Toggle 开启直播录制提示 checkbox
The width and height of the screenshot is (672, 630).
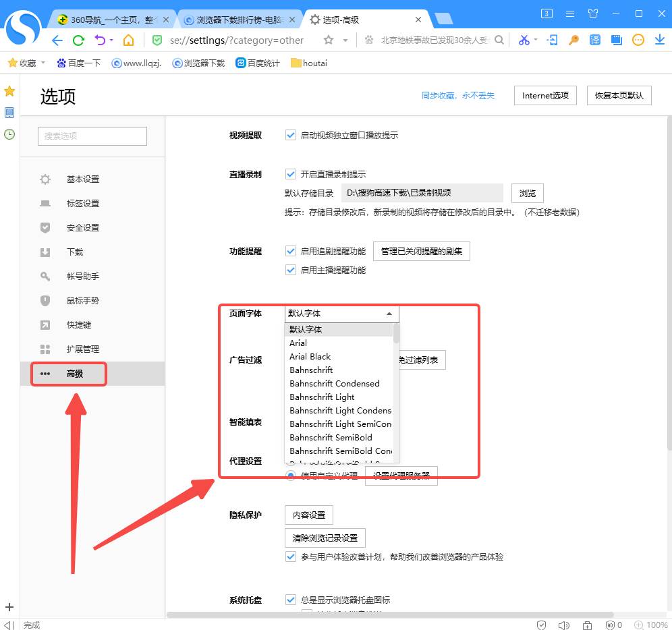pos(291,174)
